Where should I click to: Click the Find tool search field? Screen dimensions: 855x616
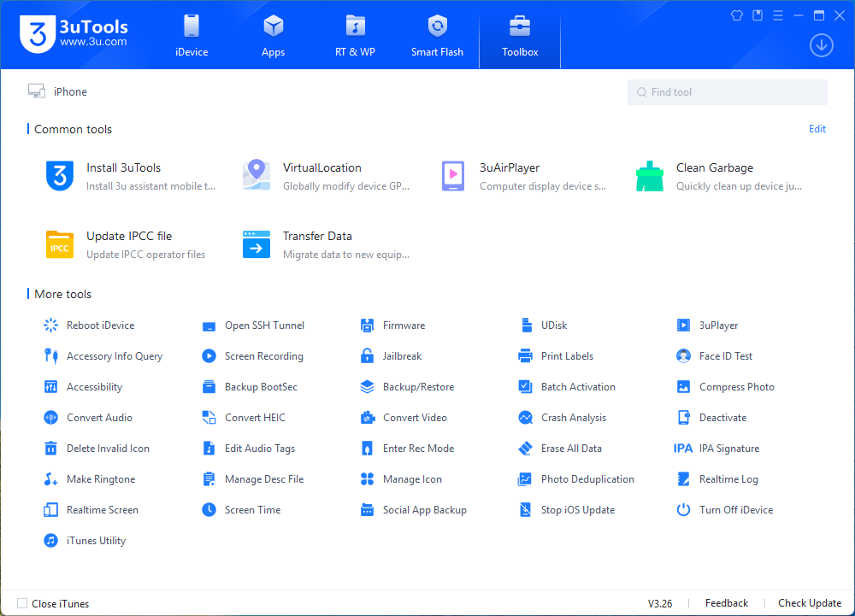(x=728, y=92)
